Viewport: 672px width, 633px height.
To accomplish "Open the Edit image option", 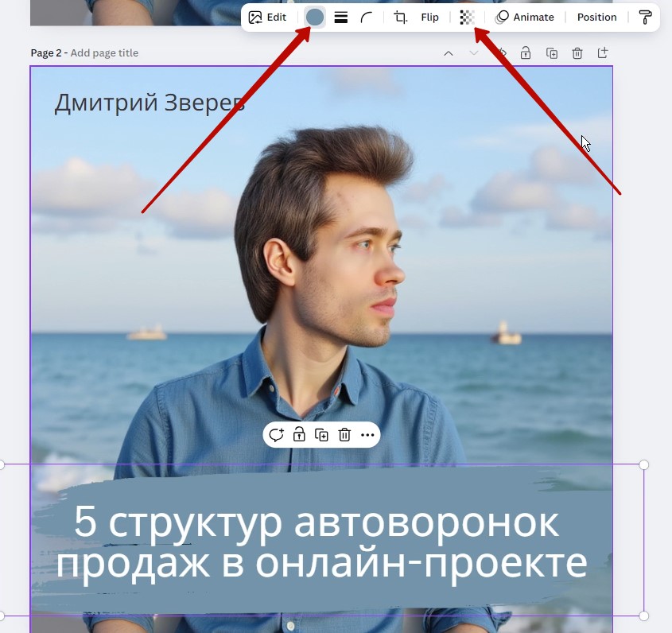I will click(267, 17).
